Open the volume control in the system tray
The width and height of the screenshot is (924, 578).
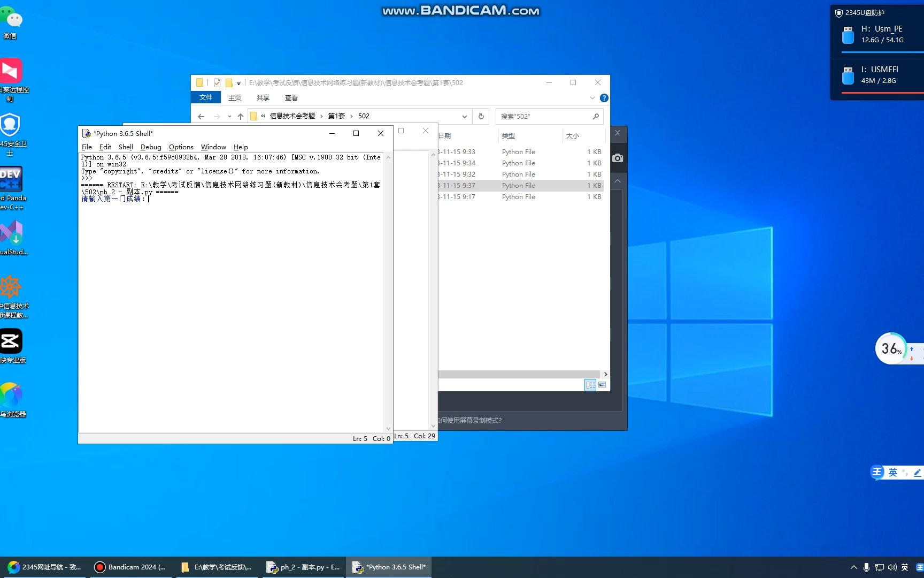[x=892, y=567]
